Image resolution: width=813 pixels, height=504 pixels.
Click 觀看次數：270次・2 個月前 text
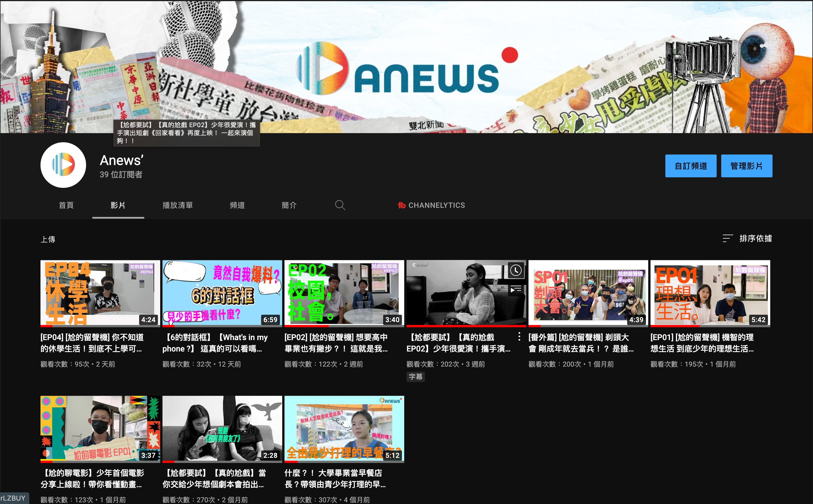[x=205, y=500]
